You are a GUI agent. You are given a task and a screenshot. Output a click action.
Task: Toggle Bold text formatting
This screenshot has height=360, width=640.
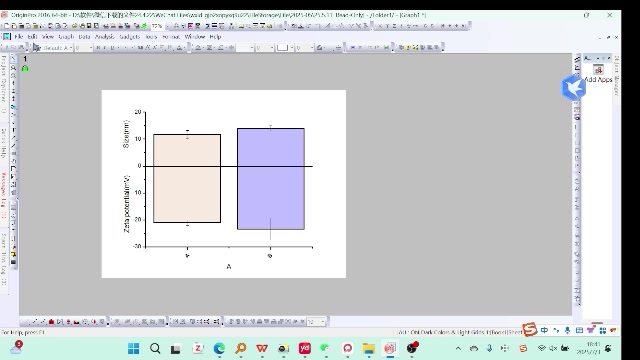[98, 48]
